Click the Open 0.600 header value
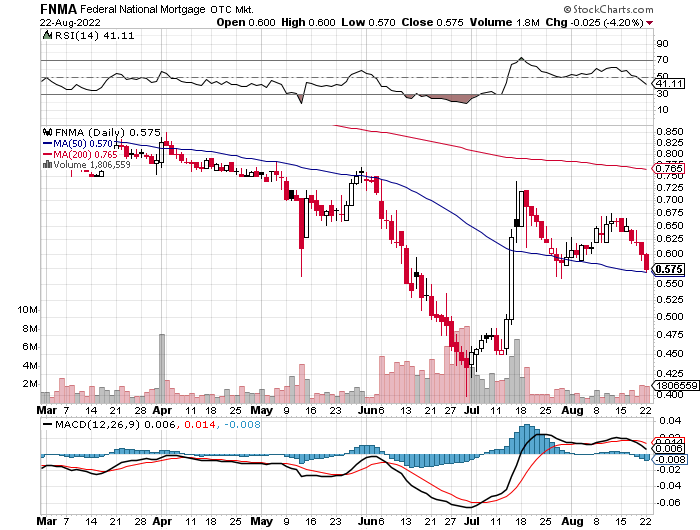 246,22
